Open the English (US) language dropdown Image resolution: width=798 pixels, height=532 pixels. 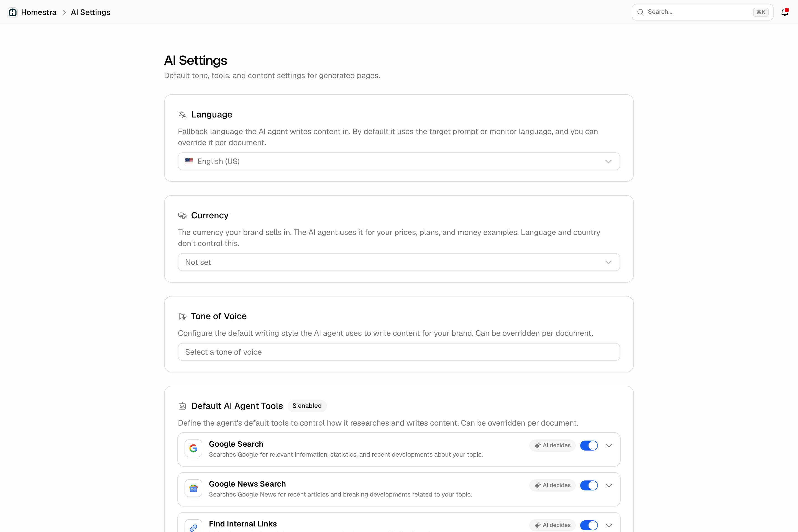[399, 162]
